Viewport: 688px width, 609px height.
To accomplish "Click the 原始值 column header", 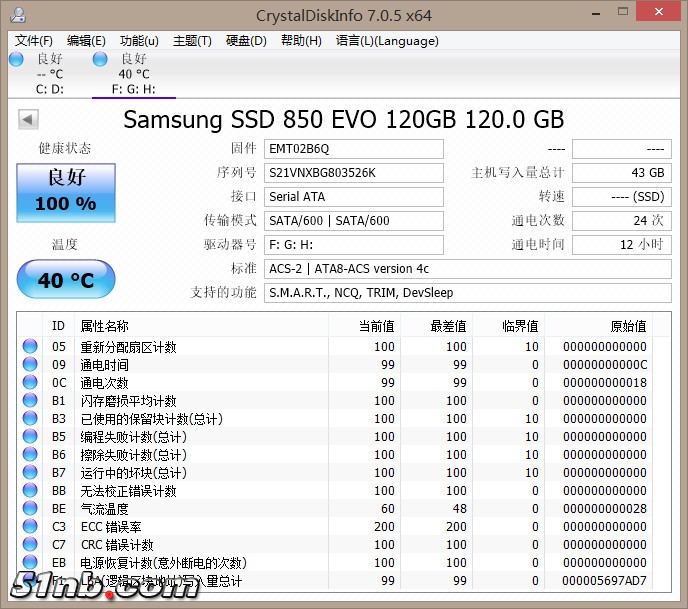I will click(627, 326).
